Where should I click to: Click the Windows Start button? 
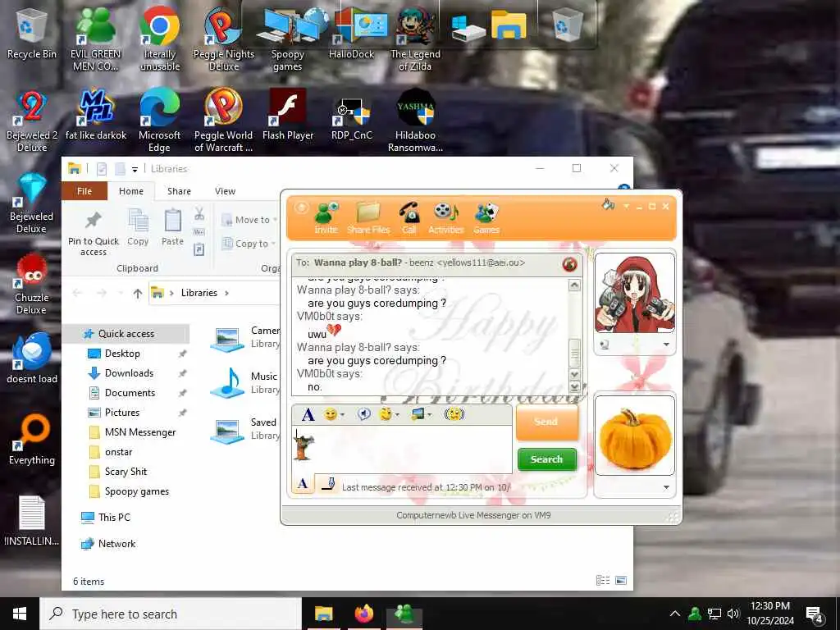pos(20,614)
